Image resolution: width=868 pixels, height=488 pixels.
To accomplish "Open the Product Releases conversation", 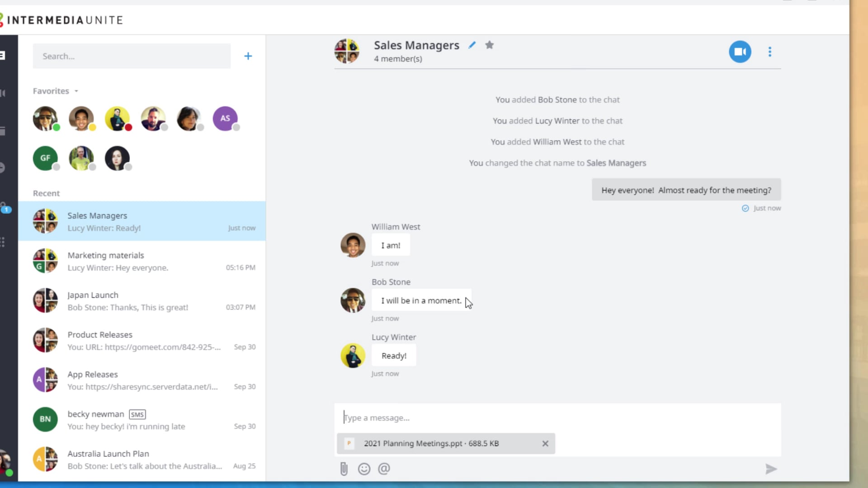I will (142, 341).
